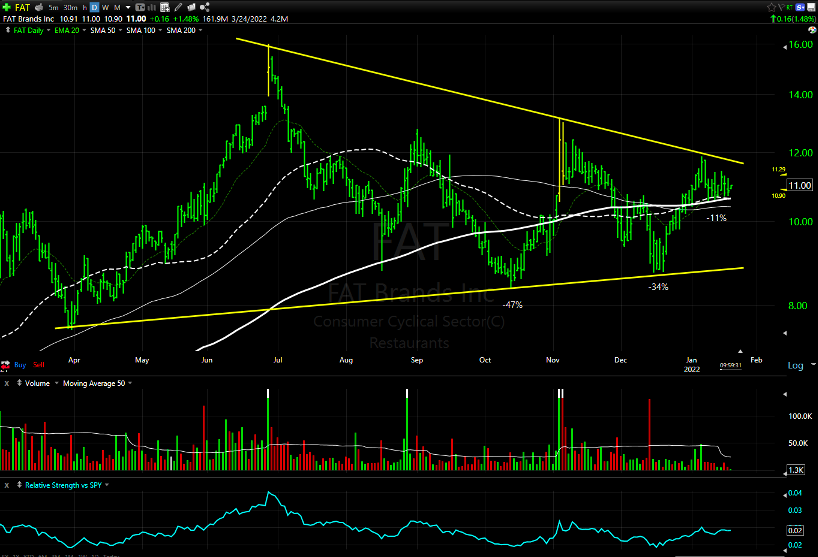Screen dimensions: 818x557
Task: Click the -11% annotation label
Action: (716, 218)
